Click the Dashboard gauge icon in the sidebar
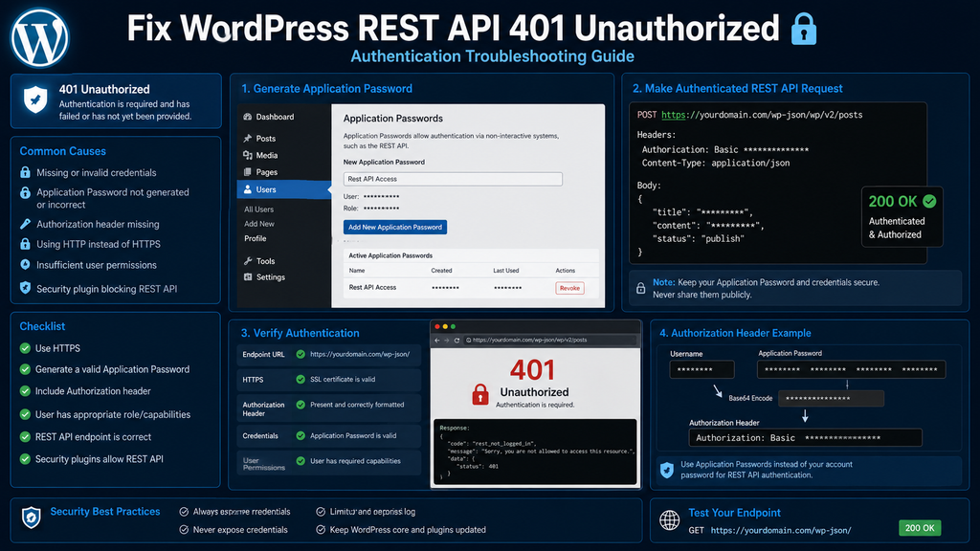The height and width of the screenshot is (551, 980). click(248, 117)
